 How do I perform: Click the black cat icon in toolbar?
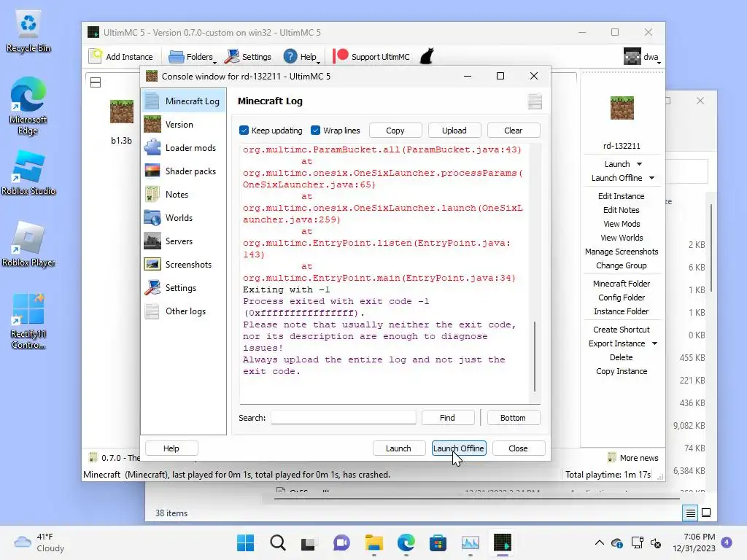tap(427, 56)
